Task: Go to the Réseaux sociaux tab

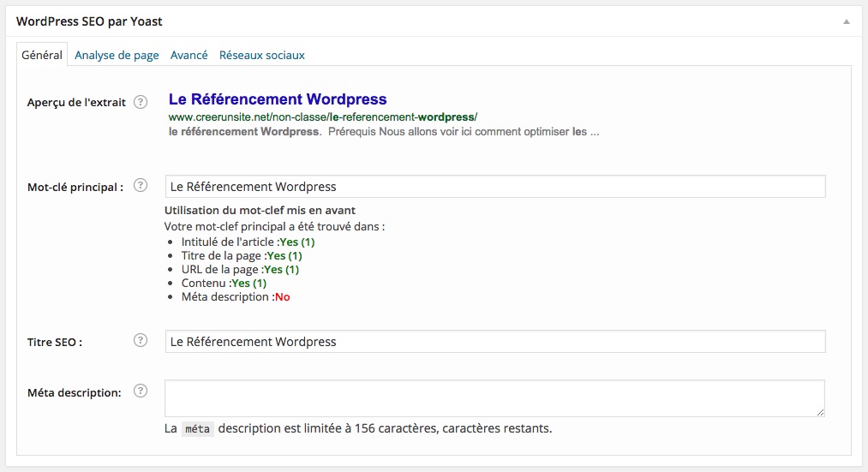Action: coord(262,56)
